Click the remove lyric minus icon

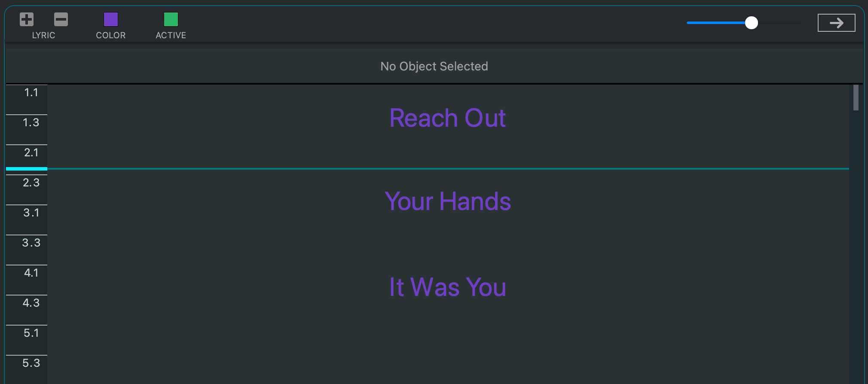tap(60, 19)
